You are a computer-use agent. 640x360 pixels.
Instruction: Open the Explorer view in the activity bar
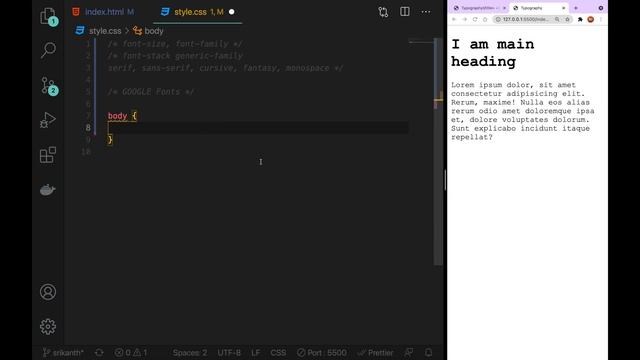click(48, 16)
